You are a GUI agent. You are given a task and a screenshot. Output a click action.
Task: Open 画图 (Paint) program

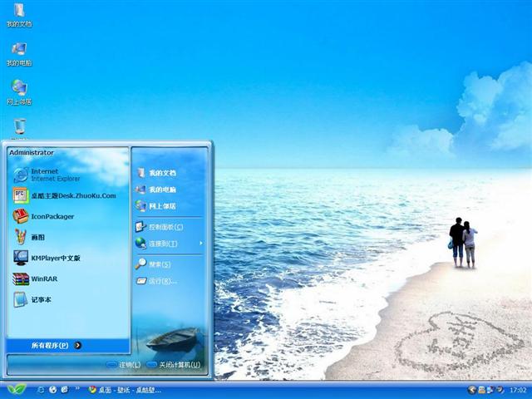pyautogui.click(x=37, y=237)
